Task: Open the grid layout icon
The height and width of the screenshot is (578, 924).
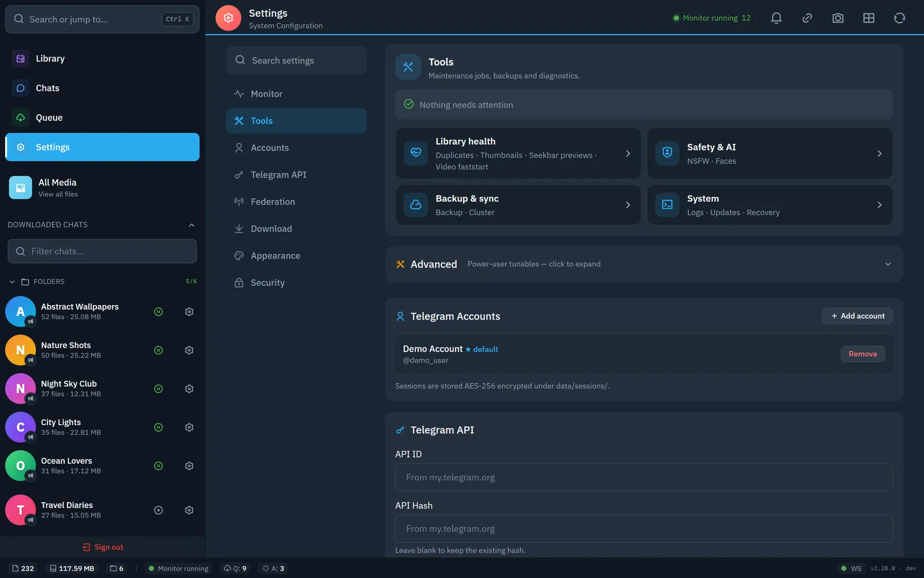Action: tap(869, 18)
